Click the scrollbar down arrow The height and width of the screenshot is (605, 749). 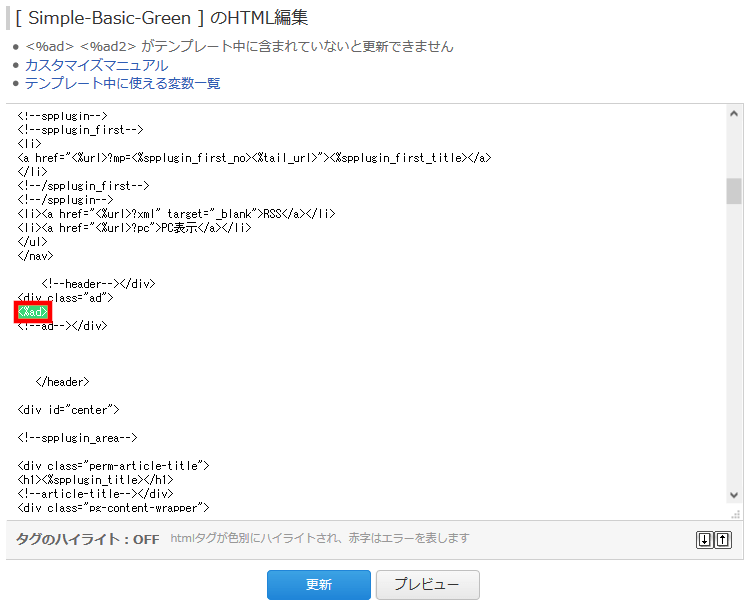click(734, 495)
